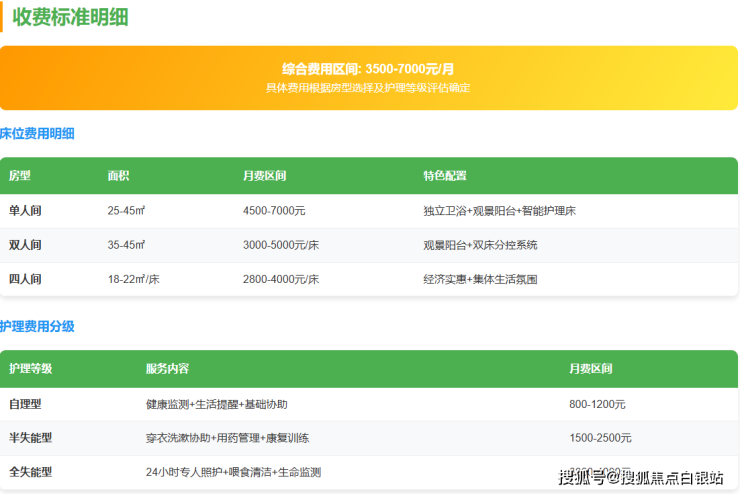
Task: Click the 收费标准明细 page heading
Action: click(x=69, y=17)
